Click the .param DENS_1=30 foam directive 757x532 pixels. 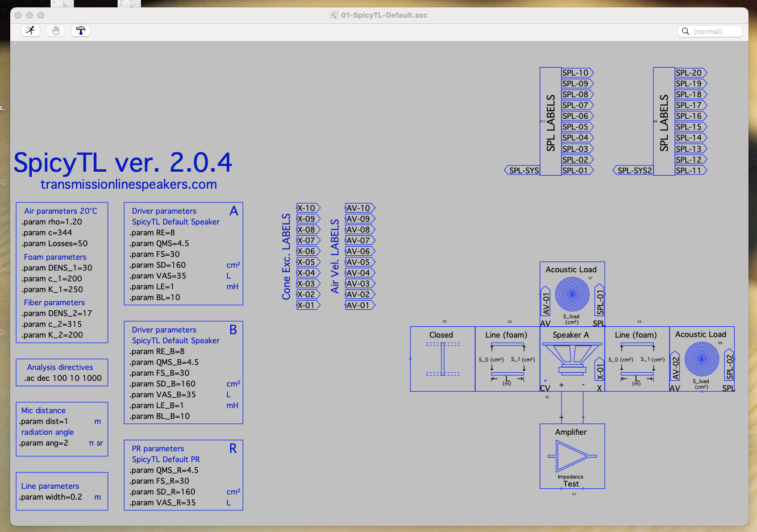[x=57, y=268]
